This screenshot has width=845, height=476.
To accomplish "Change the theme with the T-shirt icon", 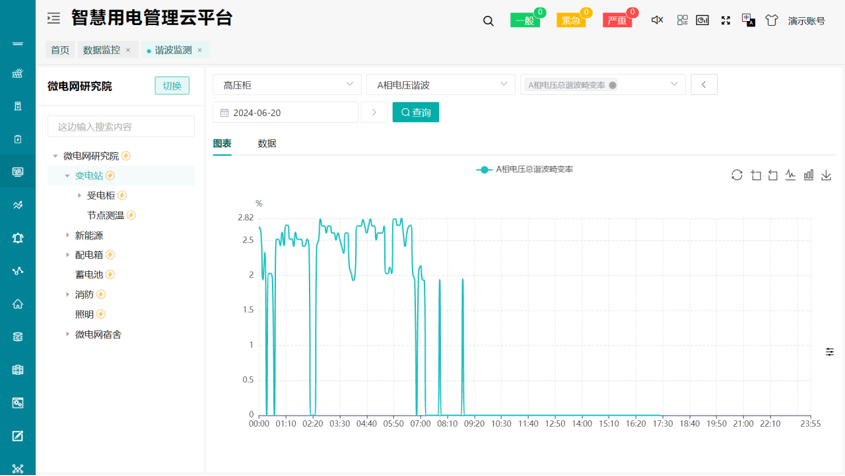I will coord(772,20).
